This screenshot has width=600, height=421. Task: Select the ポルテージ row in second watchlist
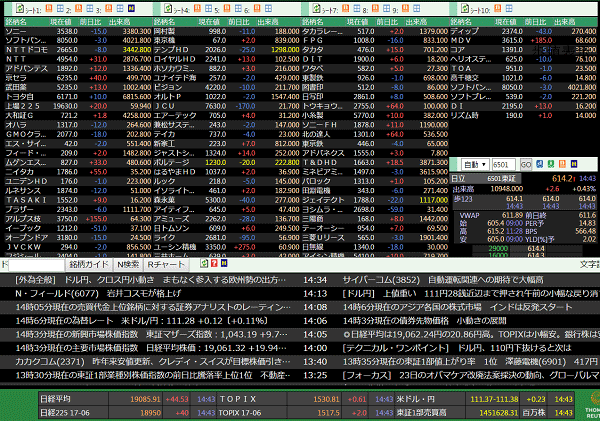point(226,163)
